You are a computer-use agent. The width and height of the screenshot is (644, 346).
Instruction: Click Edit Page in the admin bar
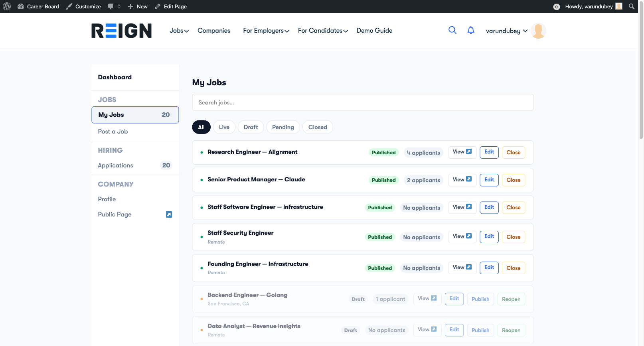click(171, 6)
